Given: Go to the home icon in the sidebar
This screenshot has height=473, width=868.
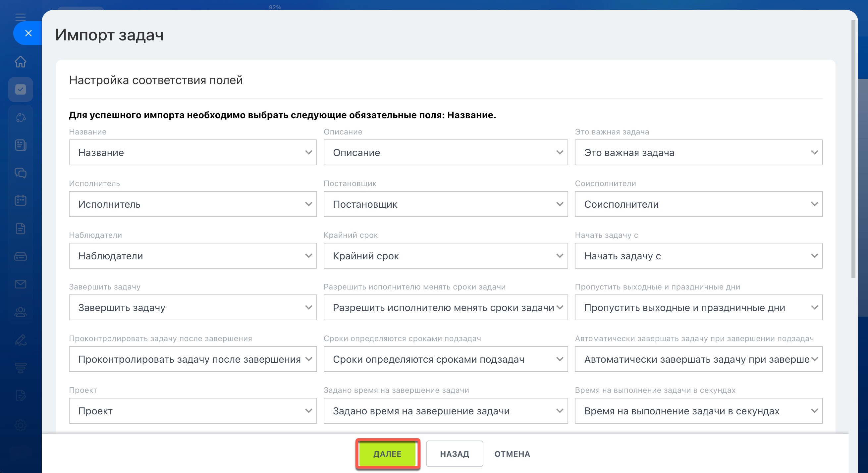Looking at the screenshot, I should point(21,62).
